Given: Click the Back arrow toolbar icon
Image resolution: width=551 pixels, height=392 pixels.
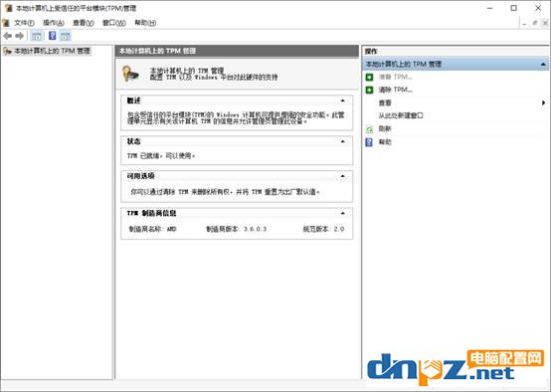Looking at the screenshot, I should coord(7,36).
